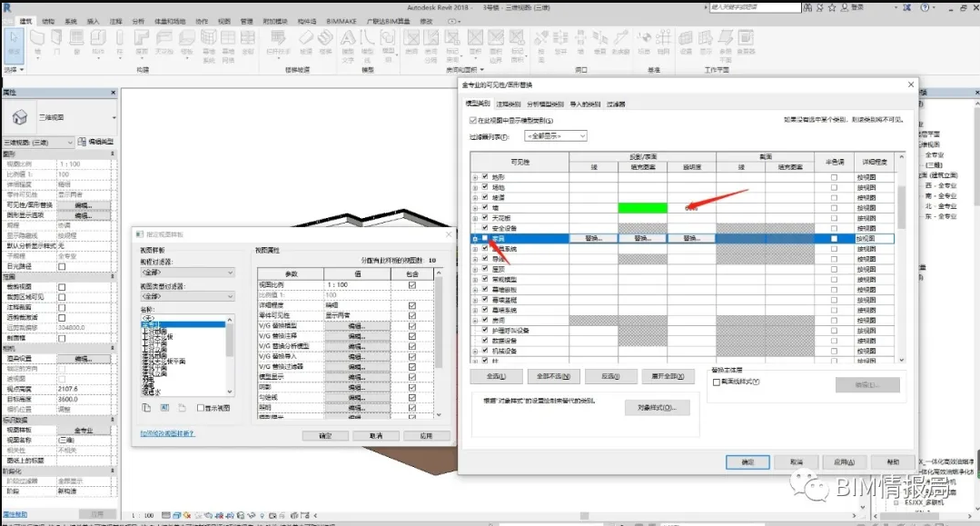Click 编辑 button for V/G 替换模型 row

point(357,326)
